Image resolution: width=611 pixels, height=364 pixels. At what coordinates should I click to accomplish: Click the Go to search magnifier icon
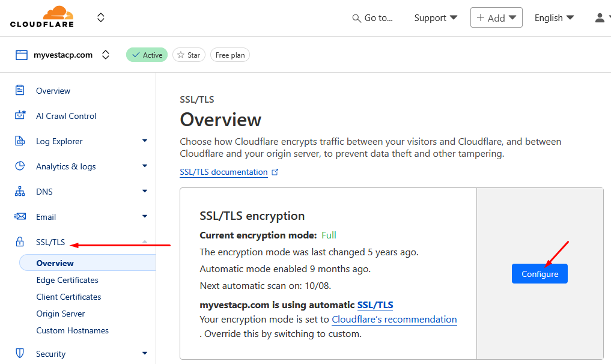[356, 18]
